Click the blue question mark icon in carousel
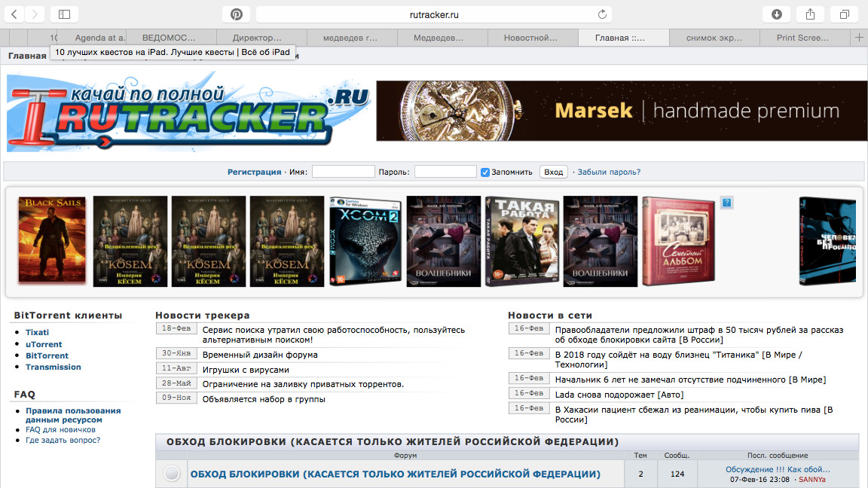868x488 pixels. pyautogui.click(x=726, y=203)
